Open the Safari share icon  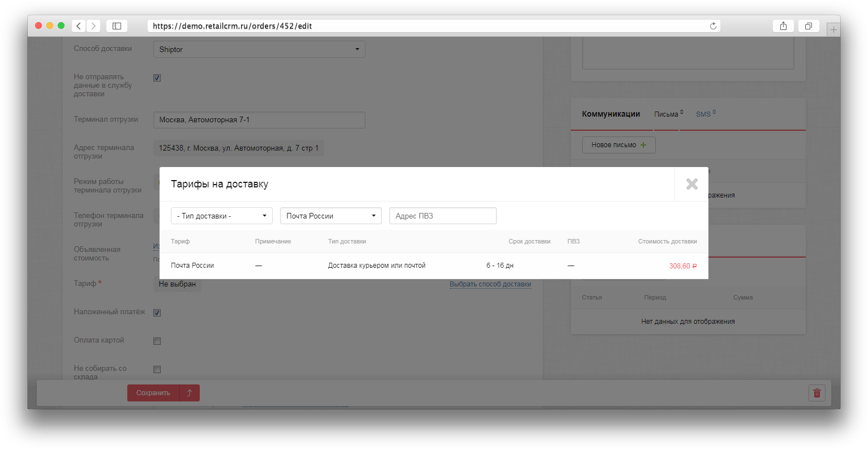click(783, 26)
